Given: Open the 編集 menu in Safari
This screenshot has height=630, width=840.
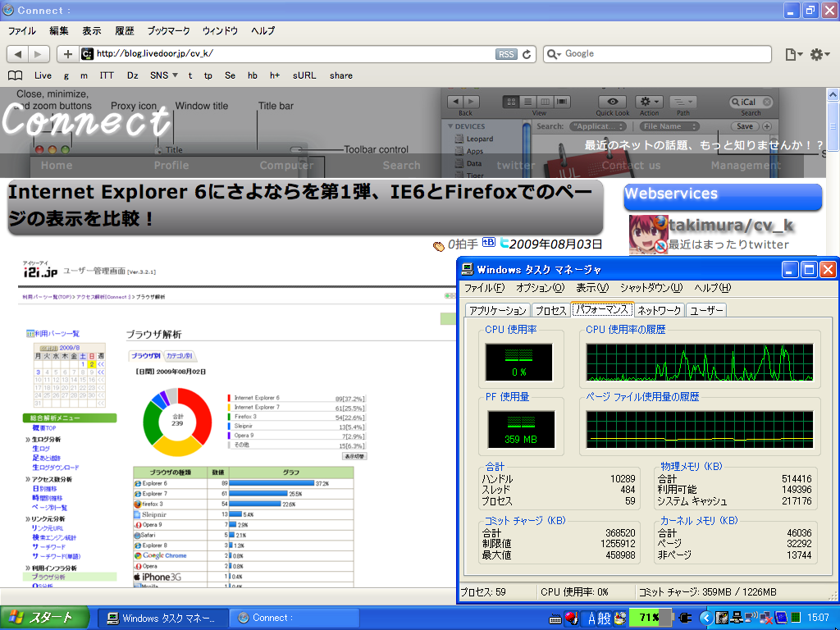Looking at the screenshot, I should point(59,30).
